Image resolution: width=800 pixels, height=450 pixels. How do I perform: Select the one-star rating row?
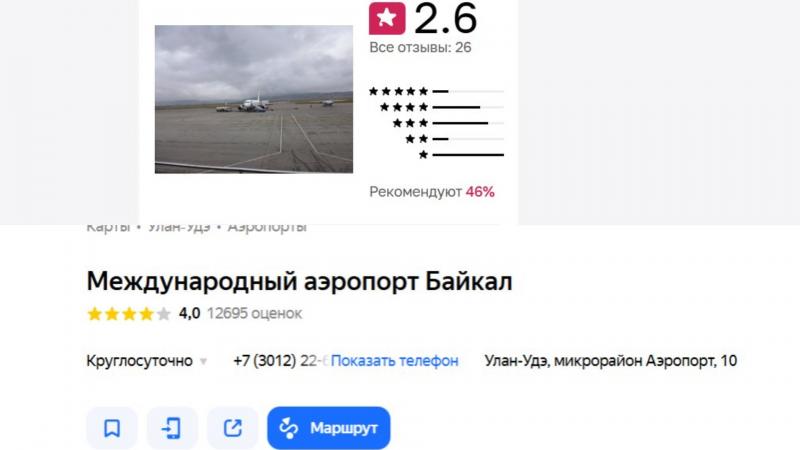click(461, 155)
